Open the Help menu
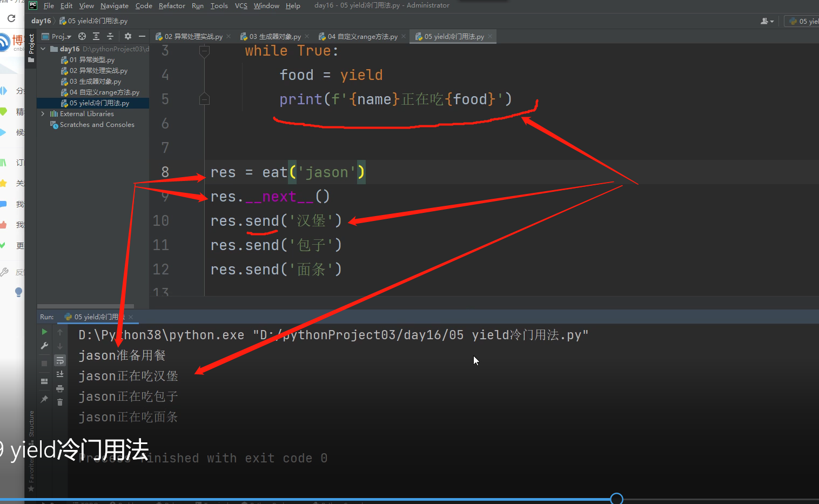The height and width of the screenshot is (504, 819). coord(293,5)
